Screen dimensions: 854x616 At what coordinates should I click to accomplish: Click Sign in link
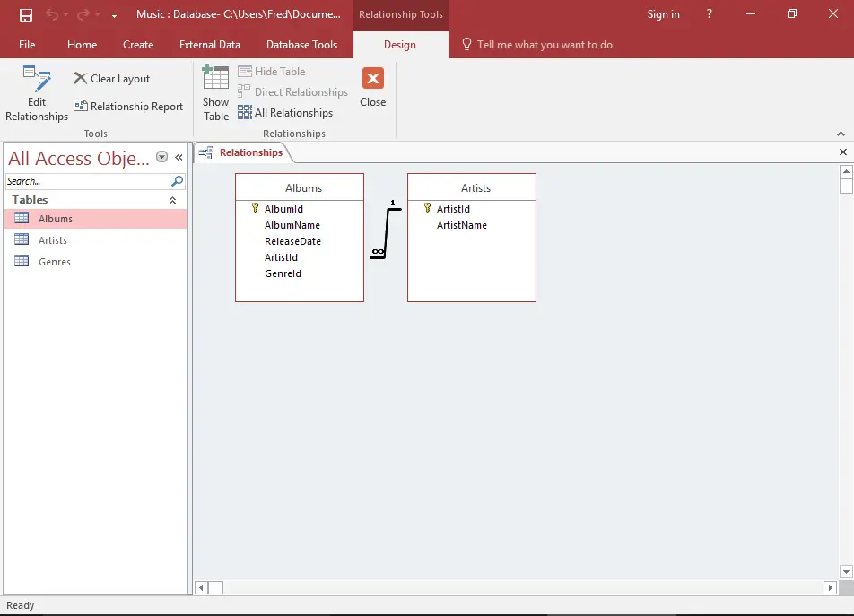pyautogui.click(x=663, y=14)
